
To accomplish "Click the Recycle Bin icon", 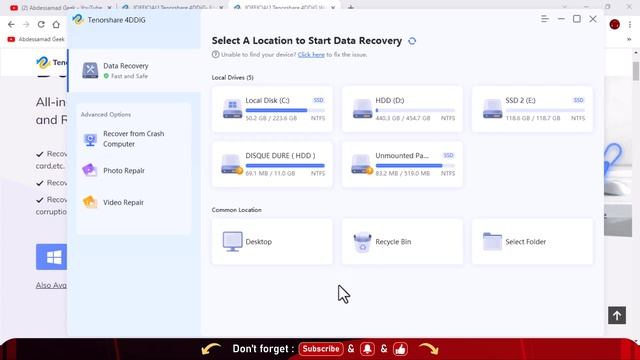I will tap(362, 242).
